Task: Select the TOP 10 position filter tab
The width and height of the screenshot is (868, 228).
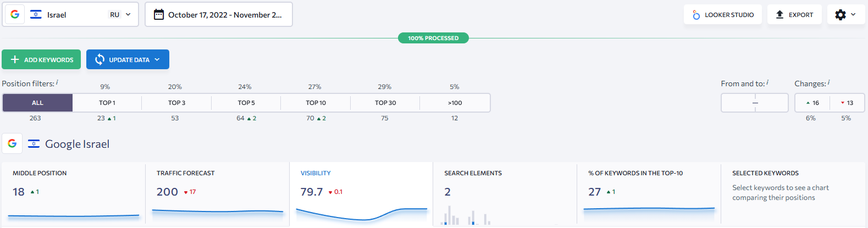Action: pyautogui.click(x=316, y=103)
